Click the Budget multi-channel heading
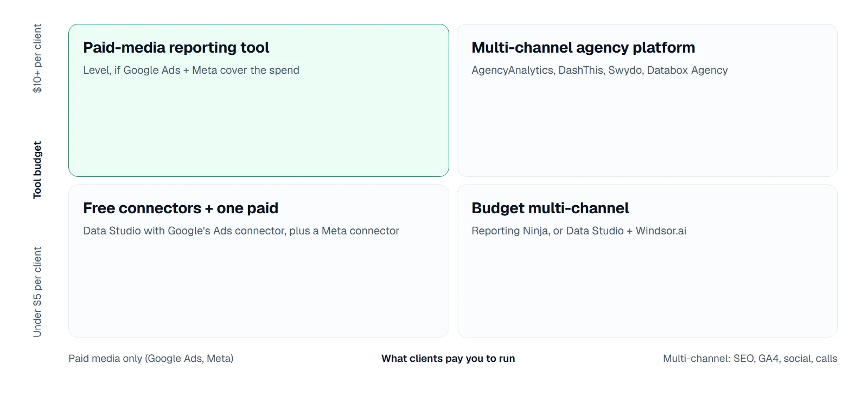This screenshot has height=395, width=868. 550,208
